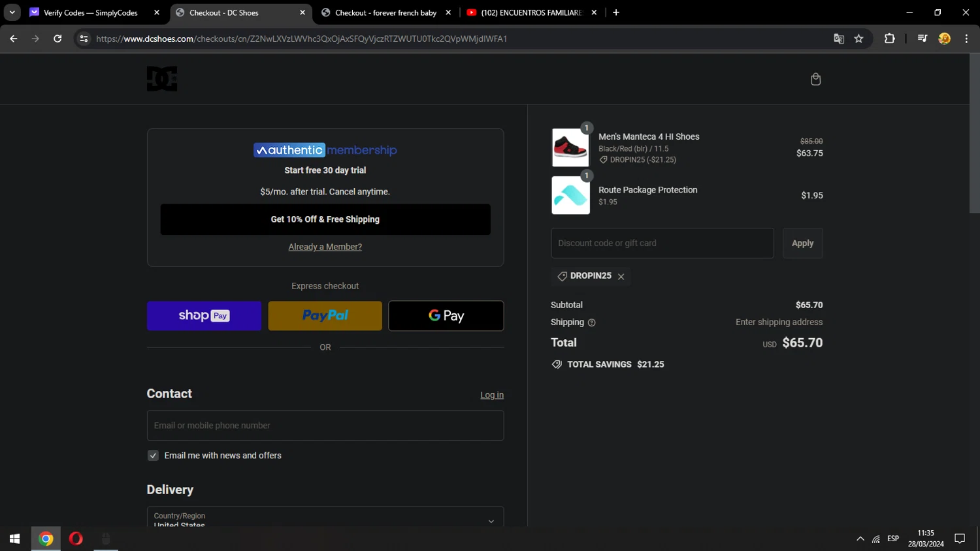Click the Log in link

(x=492, y=395)
